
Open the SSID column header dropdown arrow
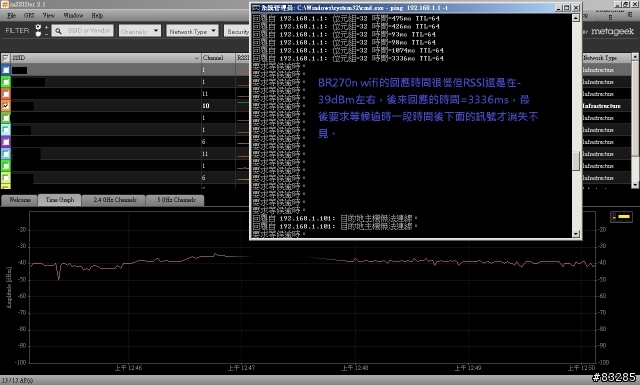[x=197, y=58]
